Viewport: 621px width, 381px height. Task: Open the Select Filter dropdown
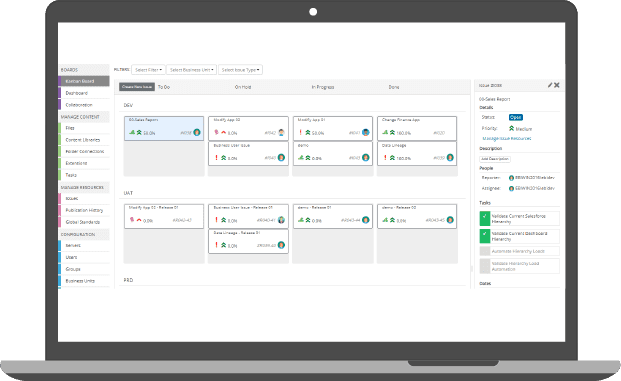pyautogui.click(x=148, y=70)
